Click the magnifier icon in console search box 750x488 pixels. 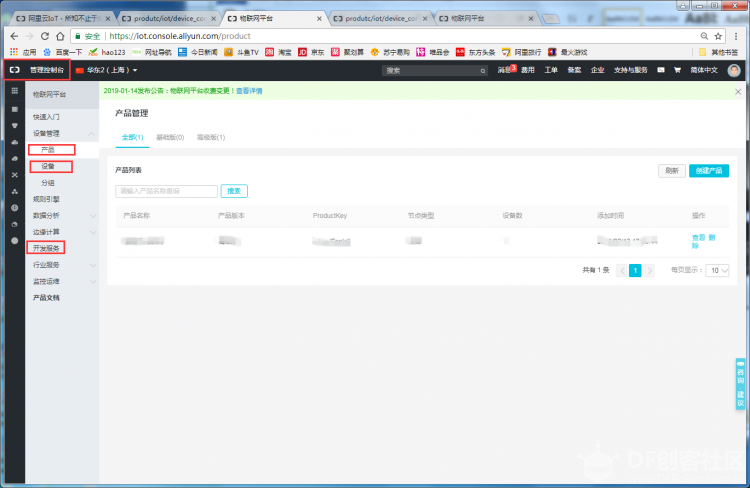483,71
